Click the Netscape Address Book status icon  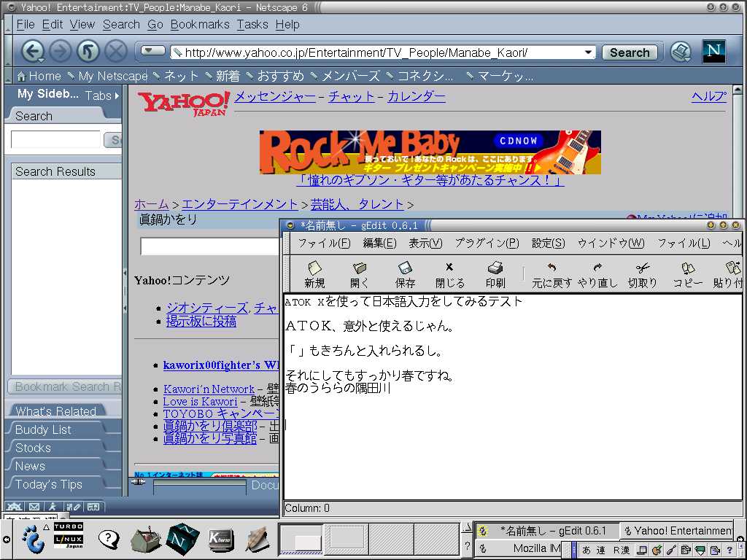[93, 507]
